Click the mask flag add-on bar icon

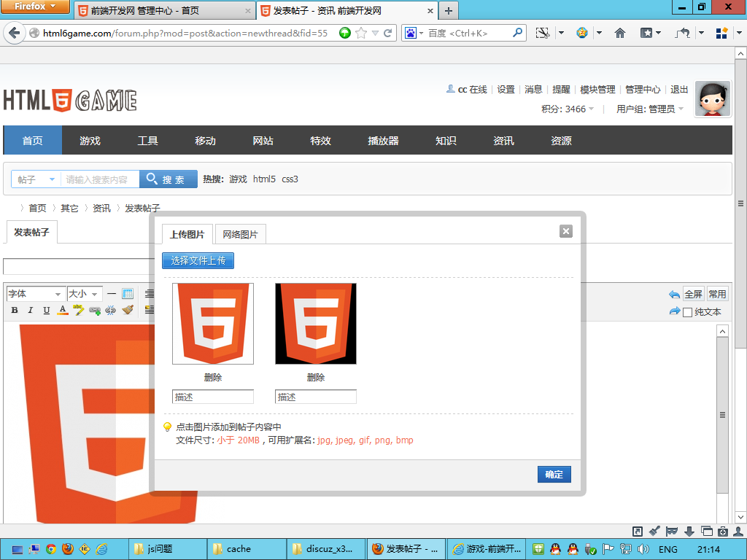pos(672,532)
